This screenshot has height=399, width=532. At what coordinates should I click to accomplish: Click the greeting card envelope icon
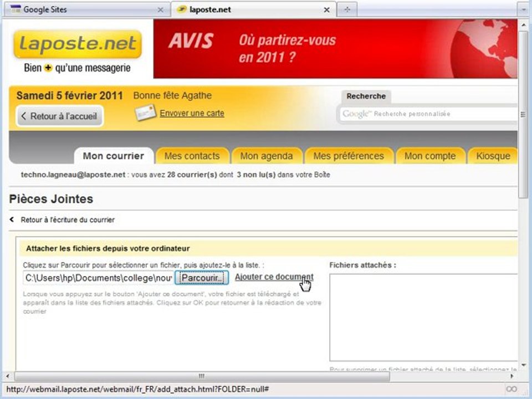[145, 112]
